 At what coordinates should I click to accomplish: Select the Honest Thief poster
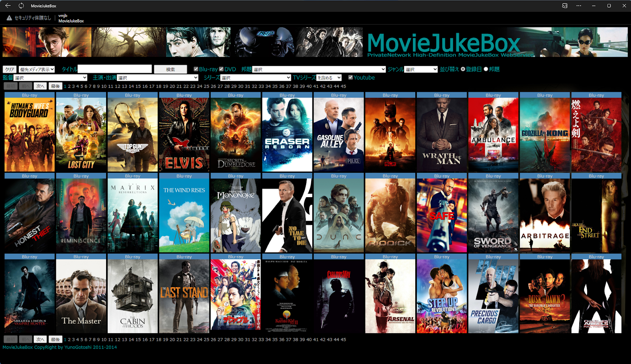pos(30,215)
